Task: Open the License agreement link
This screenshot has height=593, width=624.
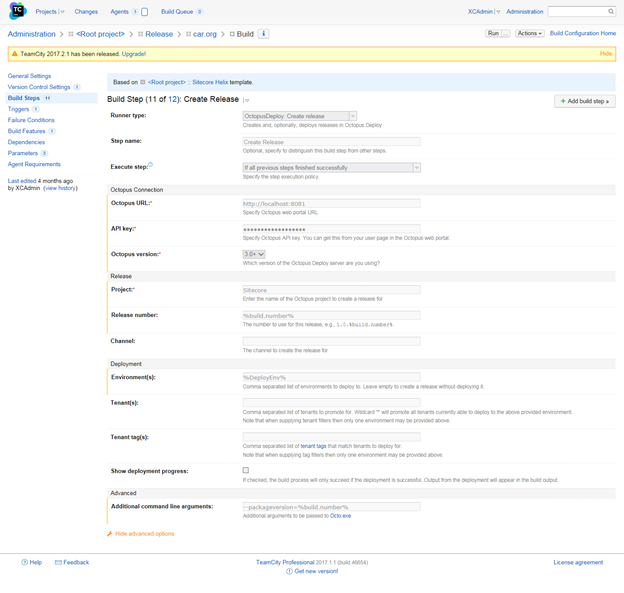Action: coord(578,562)
